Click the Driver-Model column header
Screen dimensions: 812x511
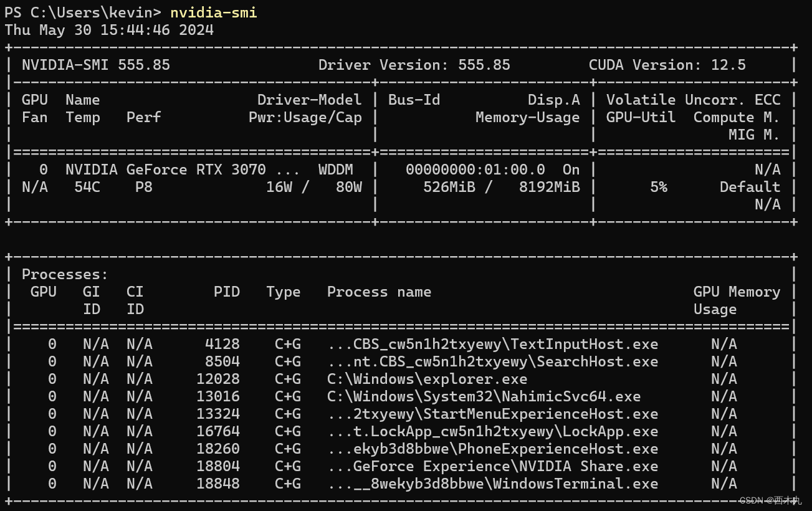309,100
